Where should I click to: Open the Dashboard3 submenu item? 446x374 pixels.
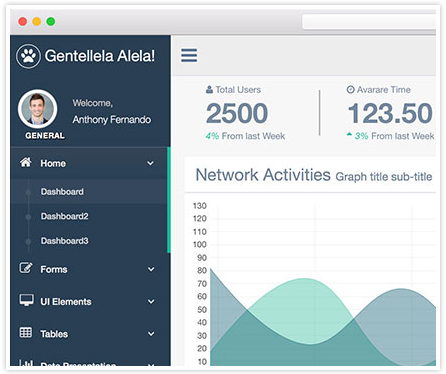pos(65,241)
